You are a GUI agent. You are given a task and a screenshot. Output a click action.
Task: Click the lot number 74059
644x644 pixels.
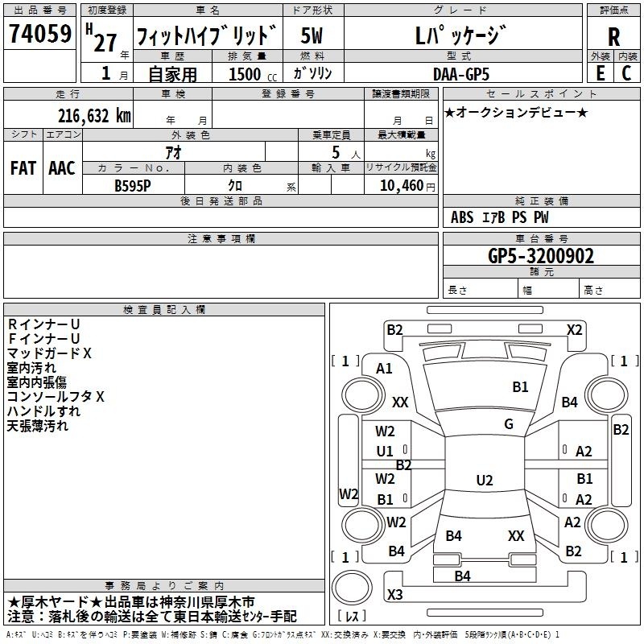point(40,33)
